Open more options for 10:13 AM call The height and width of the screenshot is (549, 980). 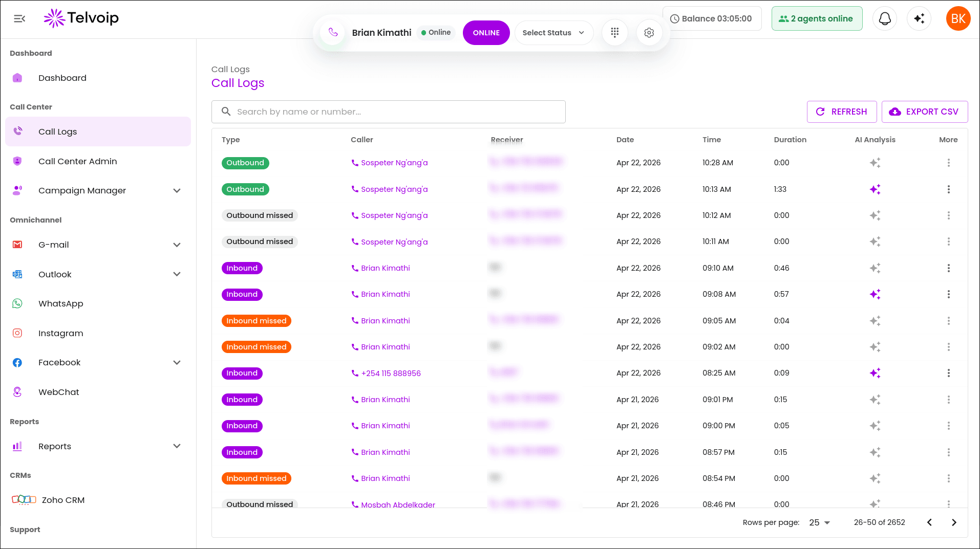point(948,189)
